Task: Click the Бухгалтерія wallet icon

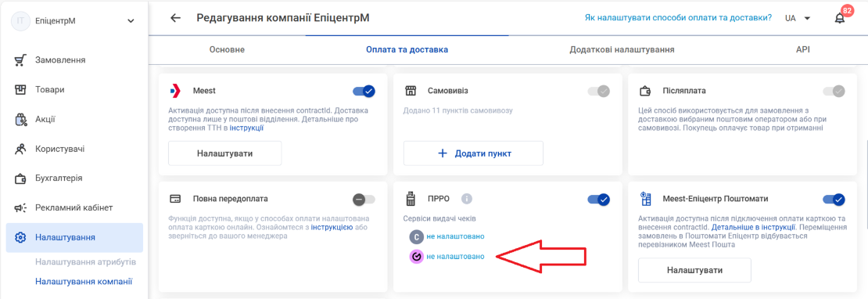Action: (20, 178)
